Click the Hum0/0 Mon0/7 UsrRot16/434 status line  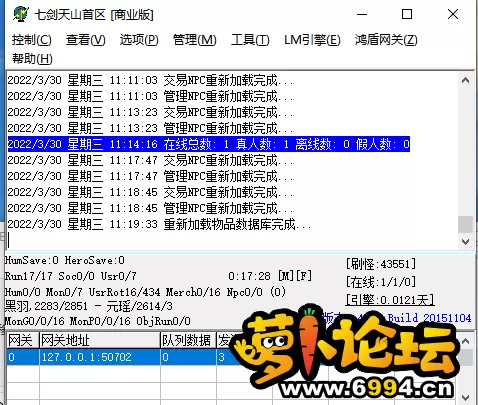click(x=145, y=292)
